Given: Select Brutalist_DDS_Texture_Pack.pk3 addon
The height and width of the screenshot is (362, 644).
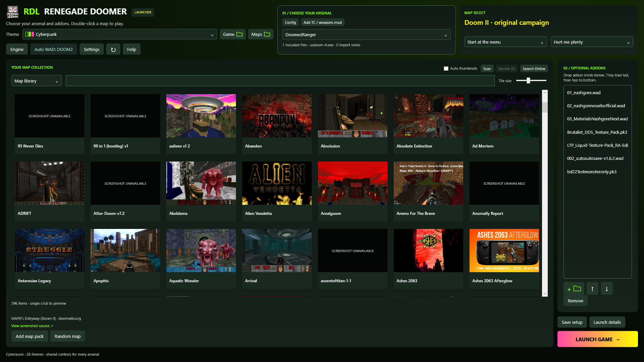Looking at the screenshot, I should click(597, 132).
